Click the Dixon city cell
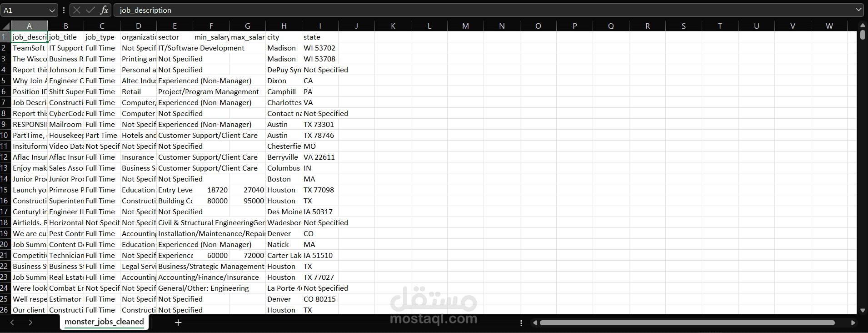868x333 pixels. click(284, 81)
